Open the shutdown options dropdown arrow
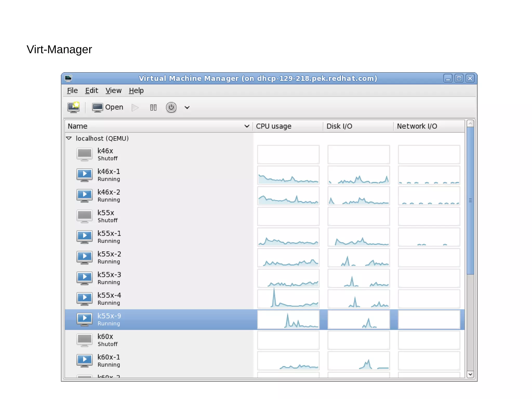Image resolution: width=532 pixels, height=399 pixels. point(187,107)
